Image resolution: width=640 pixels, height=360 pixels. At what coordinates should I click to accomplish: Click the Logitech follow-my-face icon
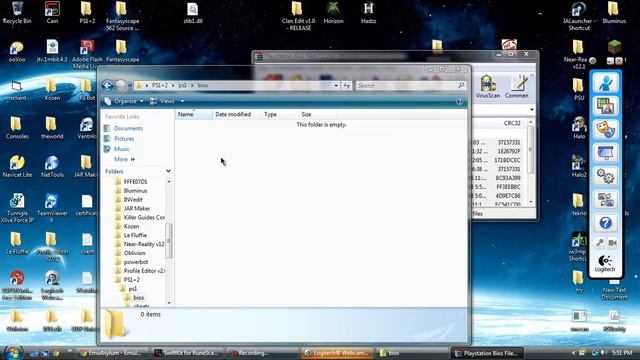(x=606, y=83)
